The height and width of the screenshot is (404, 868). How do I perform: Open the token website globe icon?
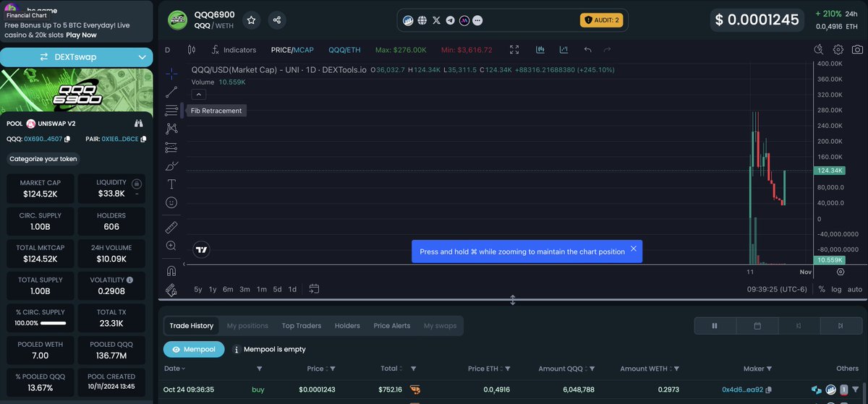(422, 20)
